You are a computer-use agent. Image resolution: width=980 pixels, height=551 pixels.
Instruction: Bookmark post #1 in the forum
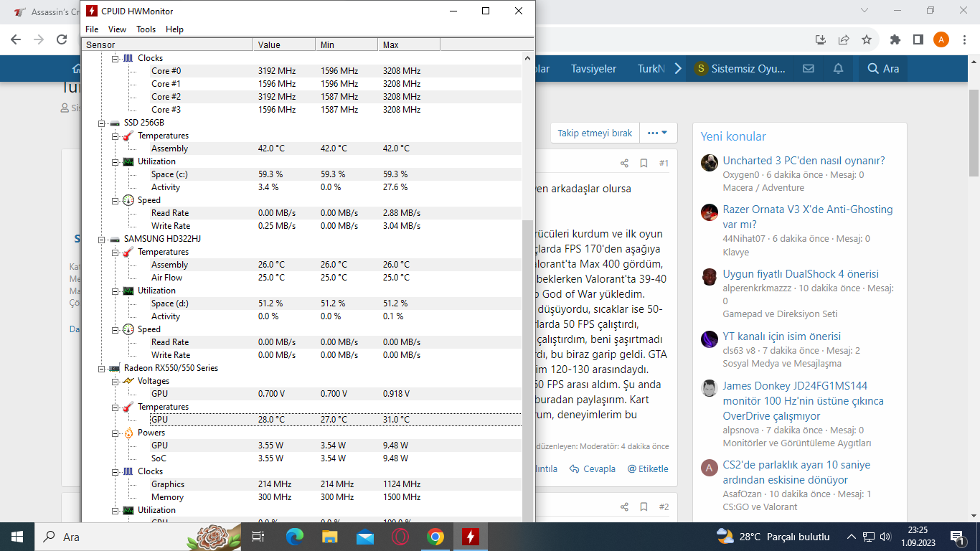(x=644, y=164)
